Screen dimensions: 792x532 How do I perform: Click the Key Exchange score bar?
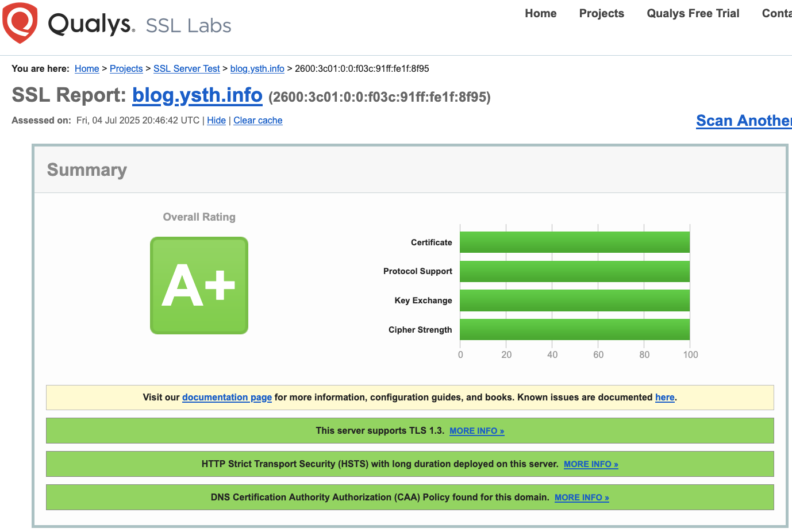coord(575,300)
